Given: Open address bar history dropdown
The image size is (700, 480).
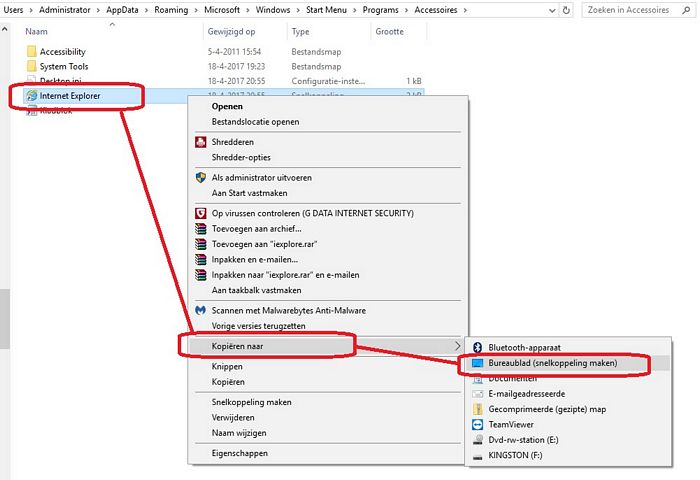Looking at the screenshot, I should click(x=552, y=10).
